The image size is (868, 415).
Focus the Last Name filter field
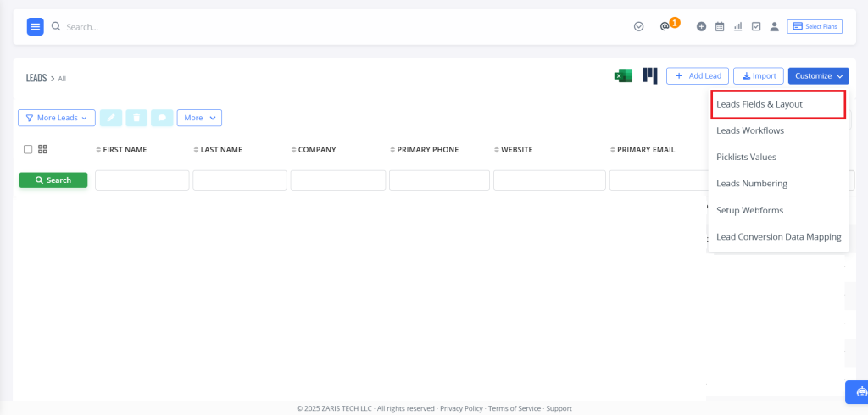pos(240,180)
